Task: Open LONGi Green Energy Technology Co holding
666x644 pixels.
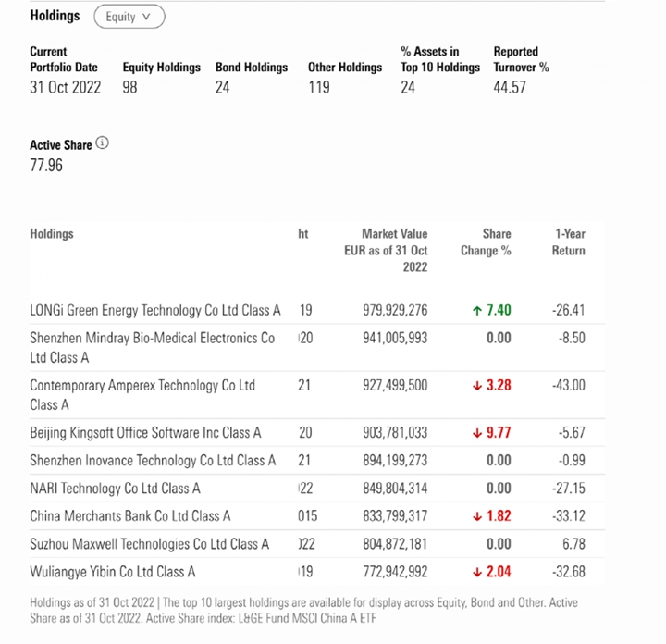Action: (155, 310)
